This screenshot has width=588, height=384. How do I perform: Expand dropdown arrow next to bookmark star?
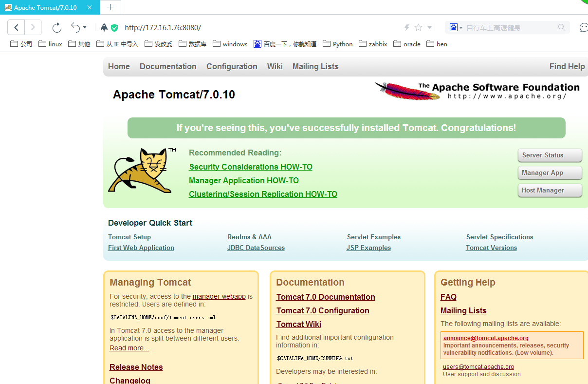(x=429, y=28)
